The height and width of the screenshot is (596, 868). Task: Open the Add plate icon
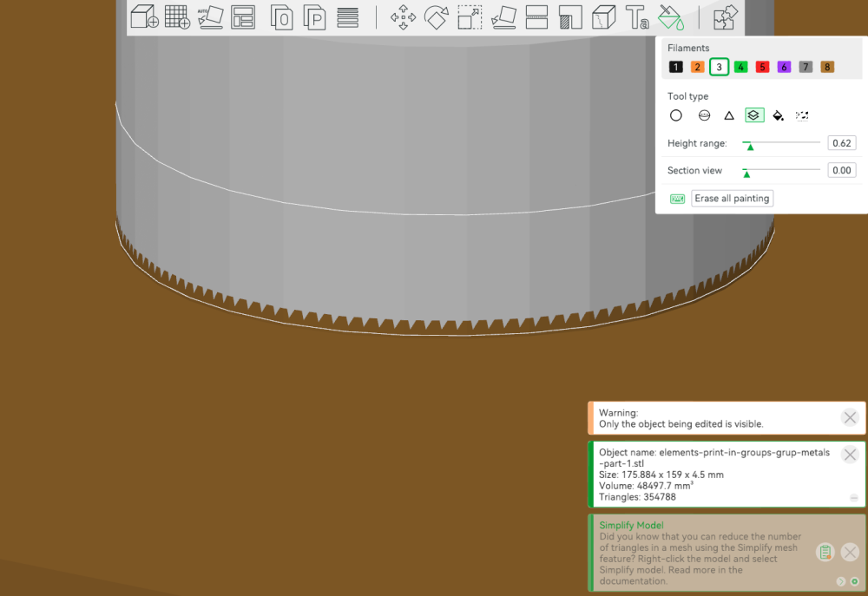pos(178,16)
